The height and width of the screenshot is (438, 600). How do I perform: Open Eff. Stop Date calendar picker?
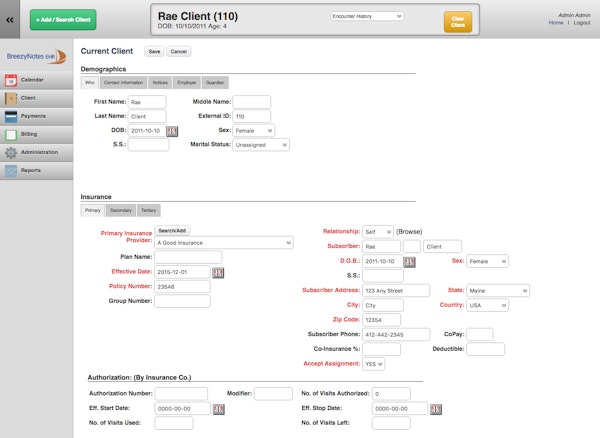435,409
